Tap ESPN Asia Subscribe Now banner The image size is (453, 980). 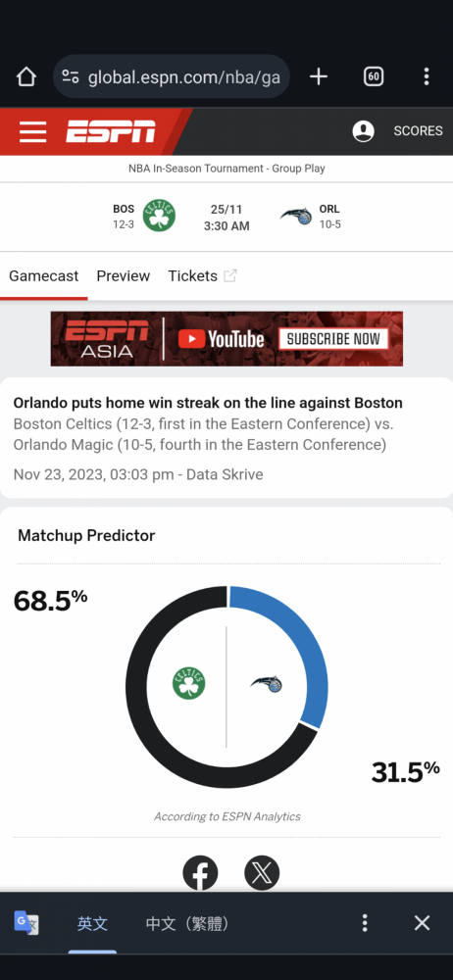226,339
